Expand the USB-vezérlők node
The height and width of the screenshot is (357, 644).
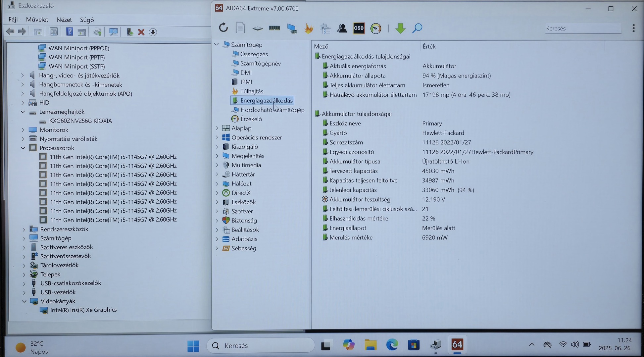[24, 292]
